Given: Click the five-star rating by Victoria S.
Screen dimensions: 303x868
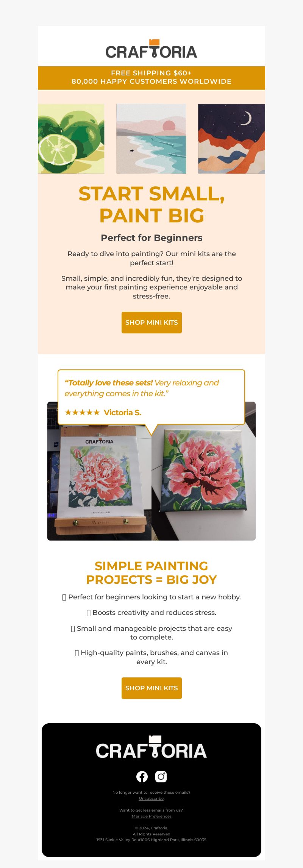Looking at the screenshot, I should click(x=82, y=413).
